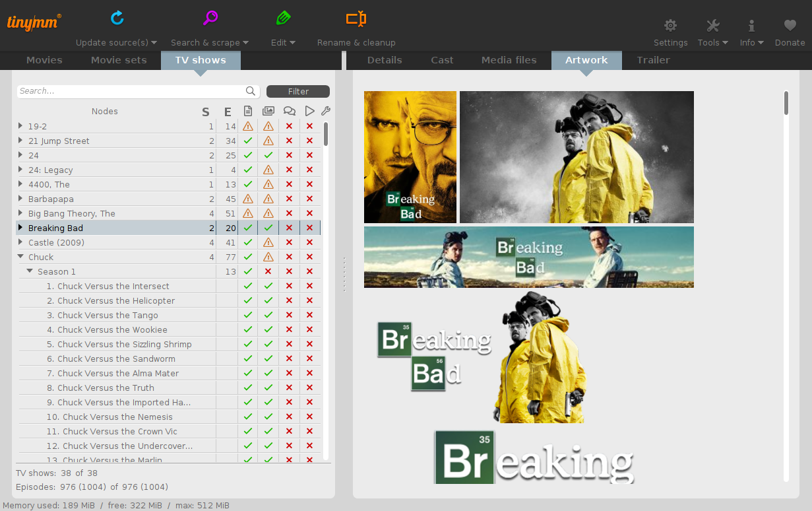Click the image warning icon for 21 Jump Street
The height and width of the screenshot is (511, 812).
coord(268,141)
